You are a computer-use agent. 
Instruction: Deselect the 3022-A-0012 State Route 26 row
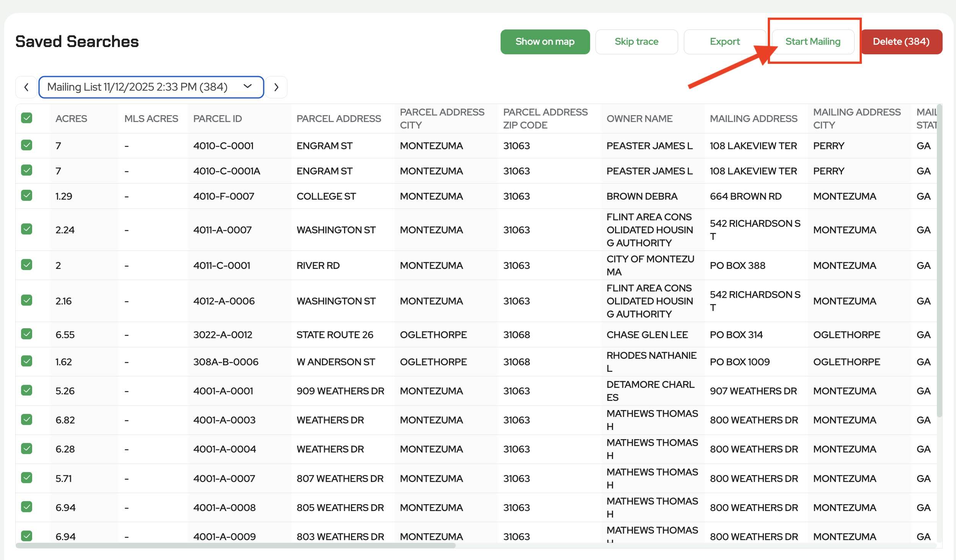coord(27,334)
